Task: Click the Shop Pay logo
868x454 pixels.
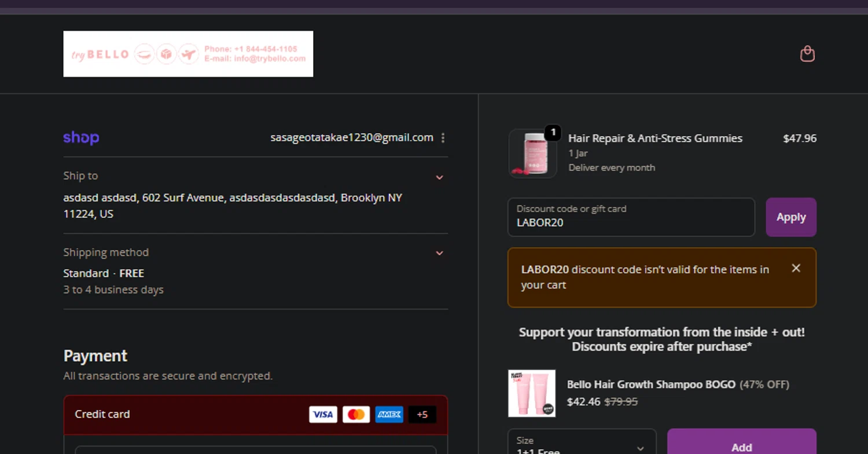Action: point(81,138)
